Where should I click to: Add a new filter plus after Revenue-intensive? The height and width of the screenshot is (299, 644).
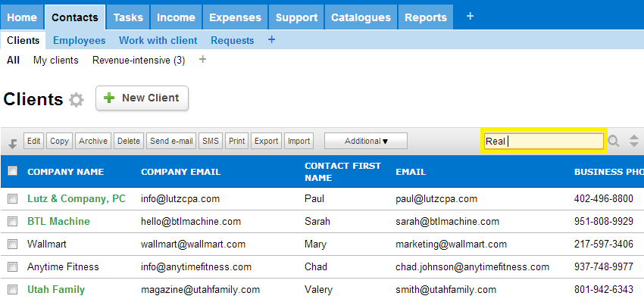click(202, 60)
